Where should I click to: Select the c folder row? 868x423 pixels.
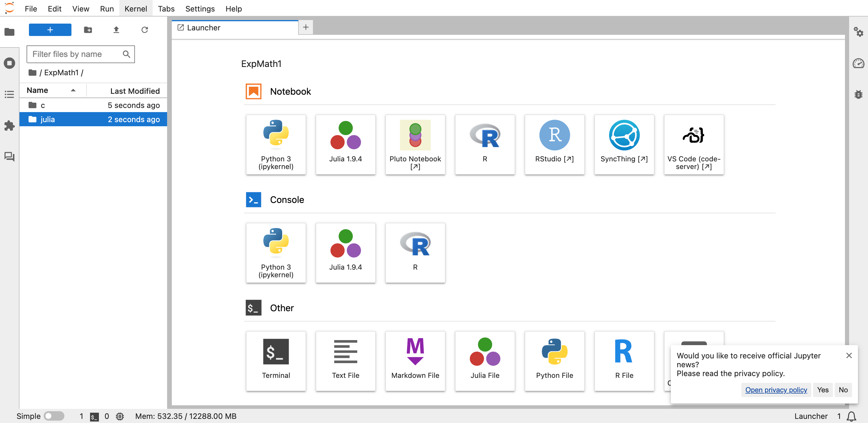93,105
